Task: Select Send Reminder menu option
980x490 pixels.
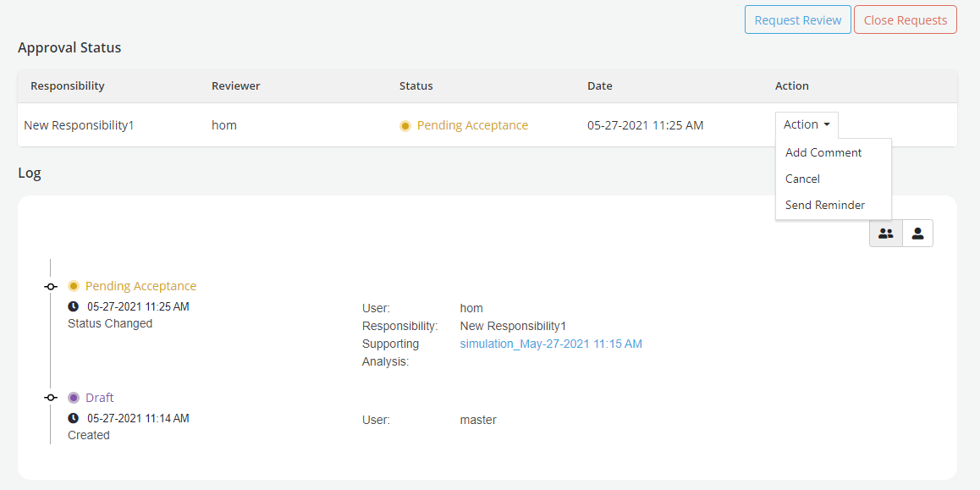Action: 824,205
